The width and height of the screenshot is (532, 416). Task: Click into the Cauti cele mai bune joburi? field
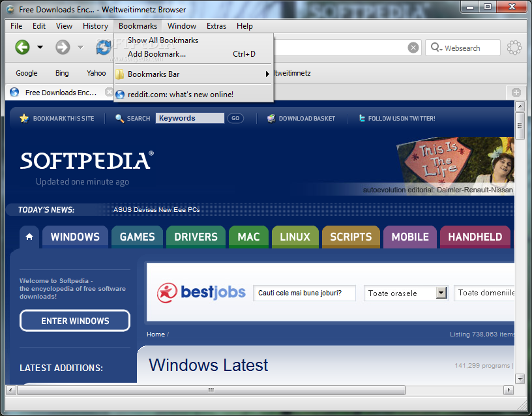(304, 293)
